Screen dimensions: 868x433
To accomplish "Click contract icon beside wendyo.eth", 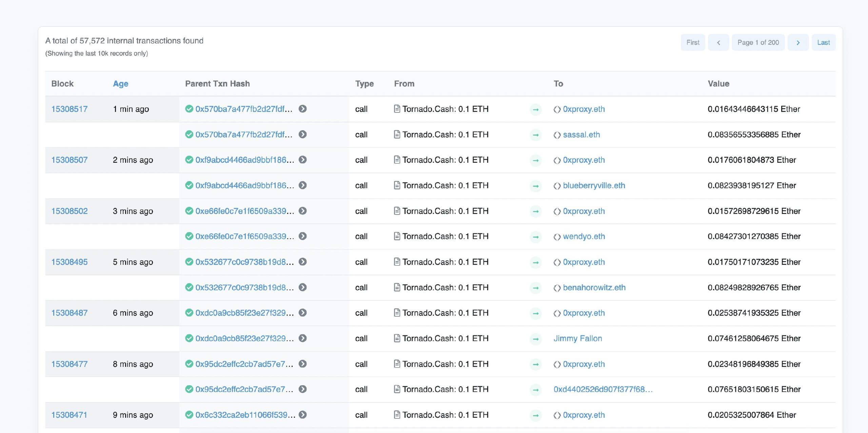I will point(557,237).
